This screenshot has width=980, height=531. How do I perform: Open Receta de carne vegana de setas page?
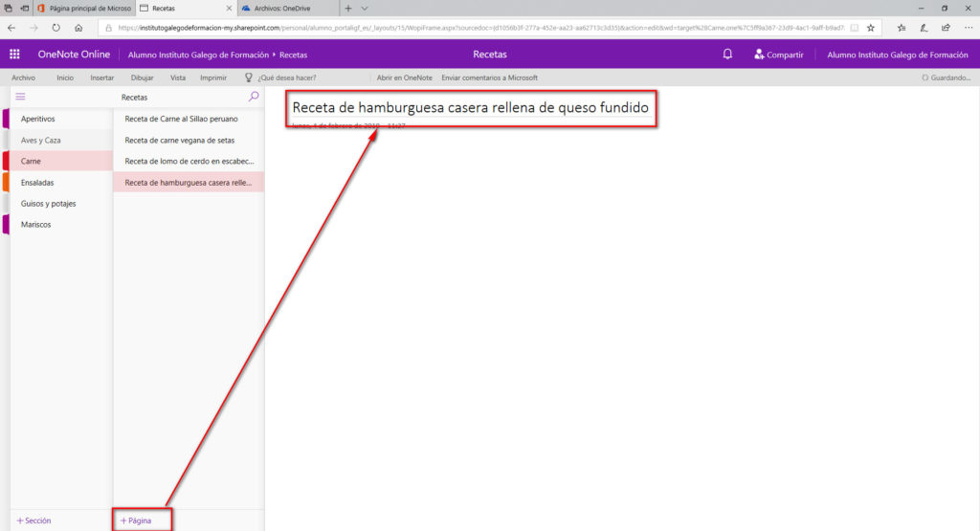pyautogui.click(x=180, y=140)
